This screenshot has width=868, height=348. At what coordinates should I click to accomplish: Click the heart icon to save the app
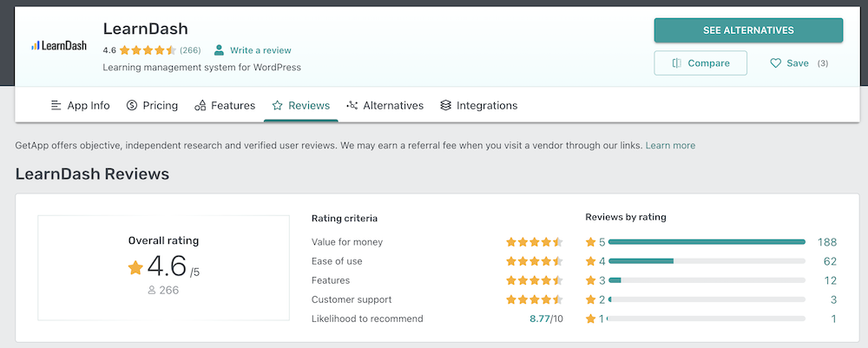776,63
